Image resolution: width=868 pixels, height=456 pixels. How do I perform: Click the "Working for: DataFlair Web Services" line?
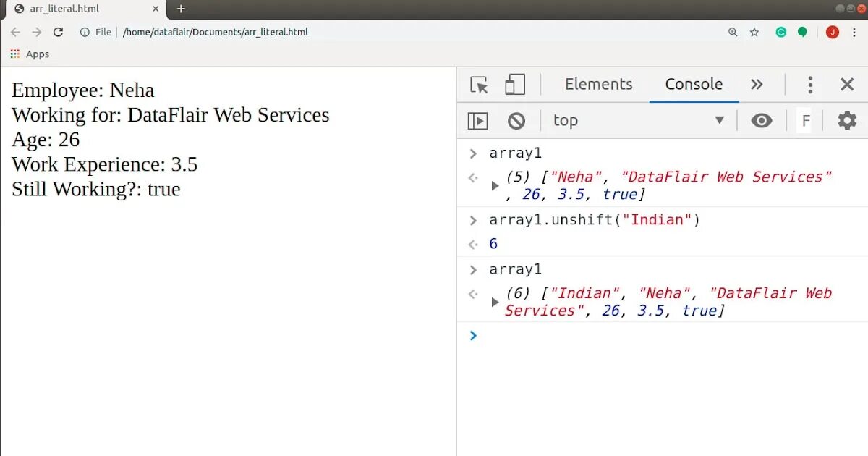[x=171, y=115]
